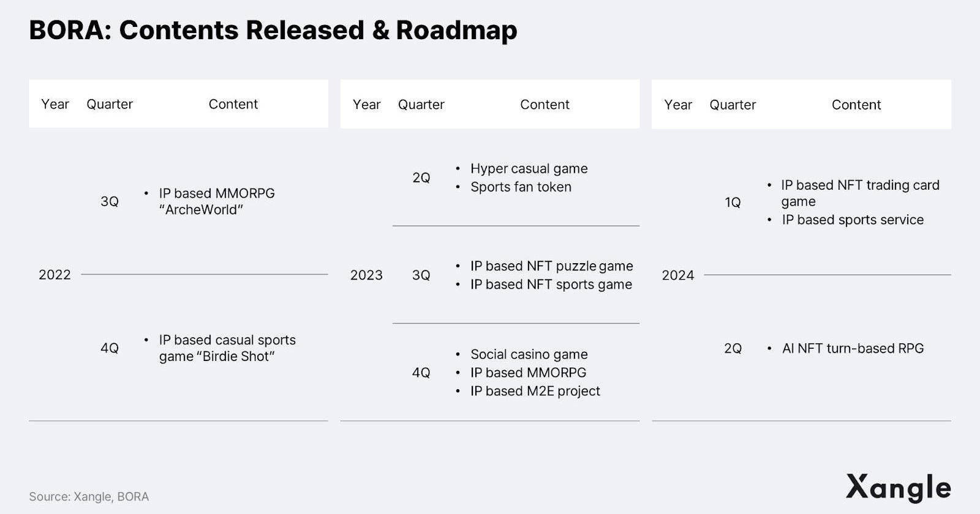The height and width of the screenshot is (514, 980).
Task: Select Sports fan token item
Action: click(521, 187)
